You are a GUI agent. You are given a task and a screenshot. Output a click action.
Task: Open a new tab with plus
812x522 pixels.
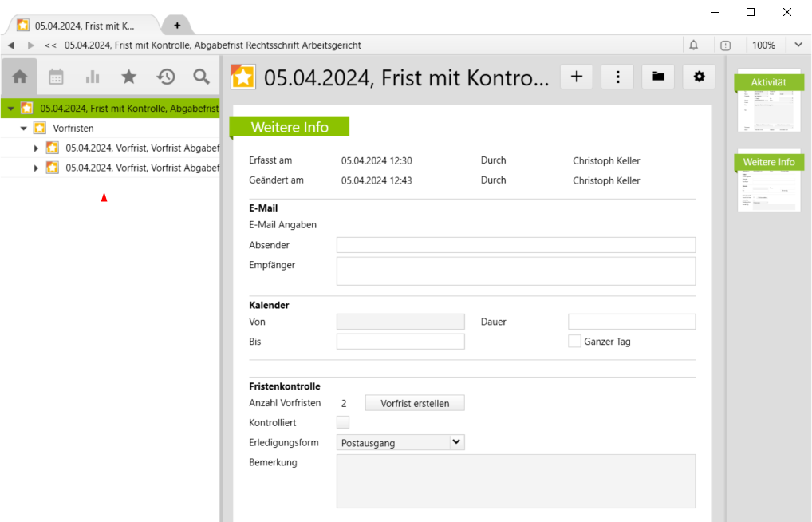pos(177,25)
